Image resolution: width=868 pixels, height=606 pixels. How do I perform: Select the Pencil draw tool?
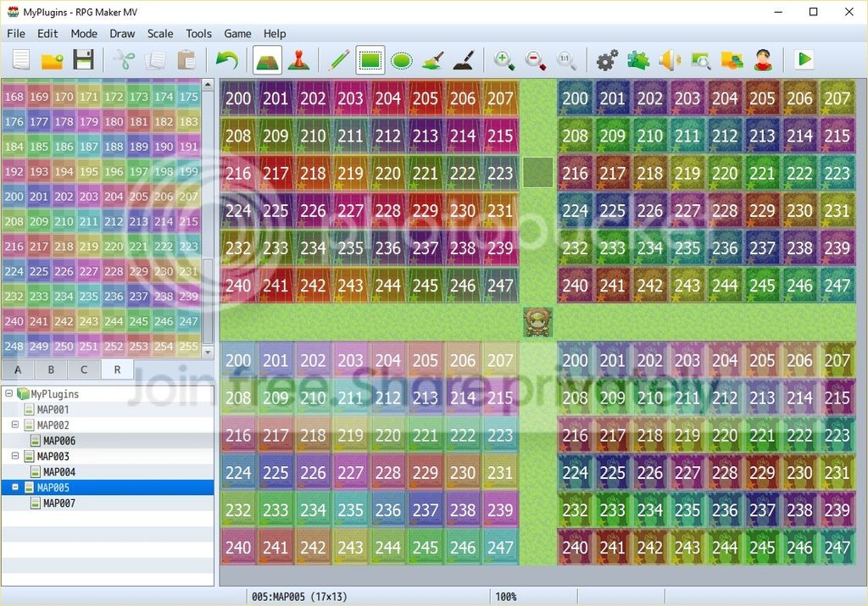point(339,60)
